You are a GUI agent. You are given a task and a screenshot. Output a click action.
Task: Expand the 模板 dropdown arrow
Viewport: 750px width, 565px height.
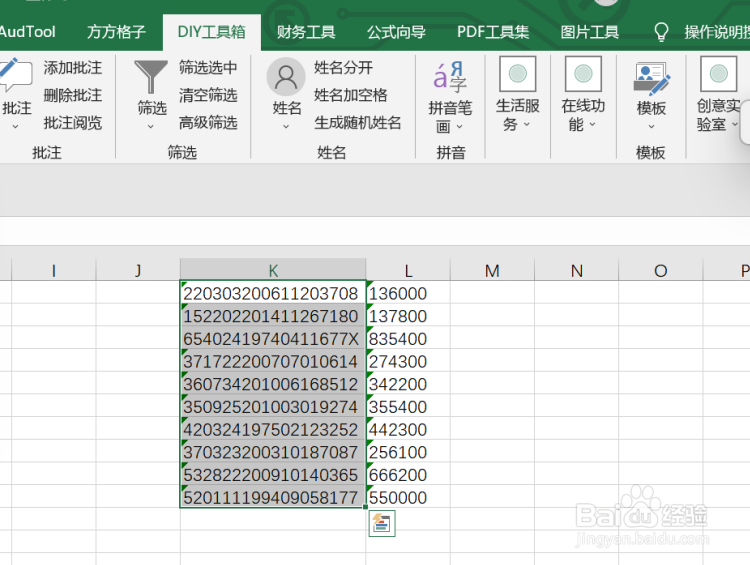tap(651, 127)
